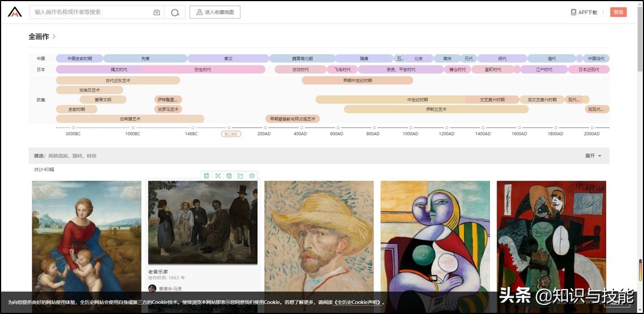Select the 魏晋南北朝 period

pos(303,59)
